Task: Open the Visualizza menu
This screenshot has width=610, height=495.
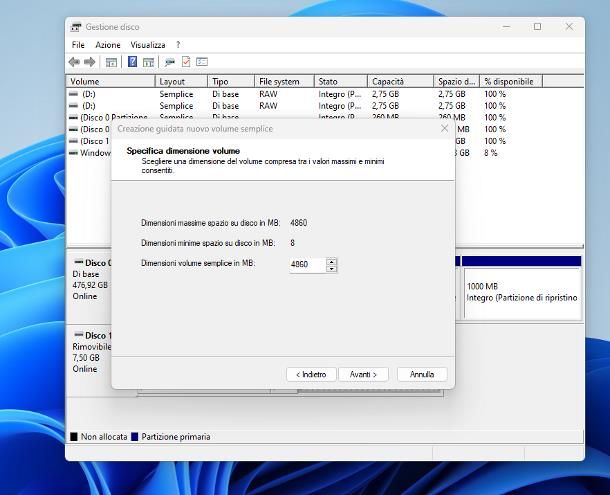Action: pos(148,45)
